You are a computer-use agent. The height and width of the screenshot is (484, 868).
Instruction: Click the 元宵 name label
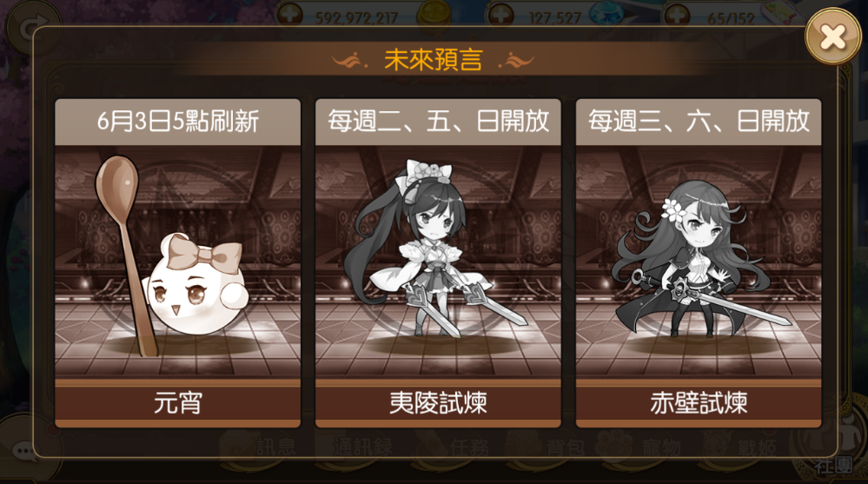(178, 402)
